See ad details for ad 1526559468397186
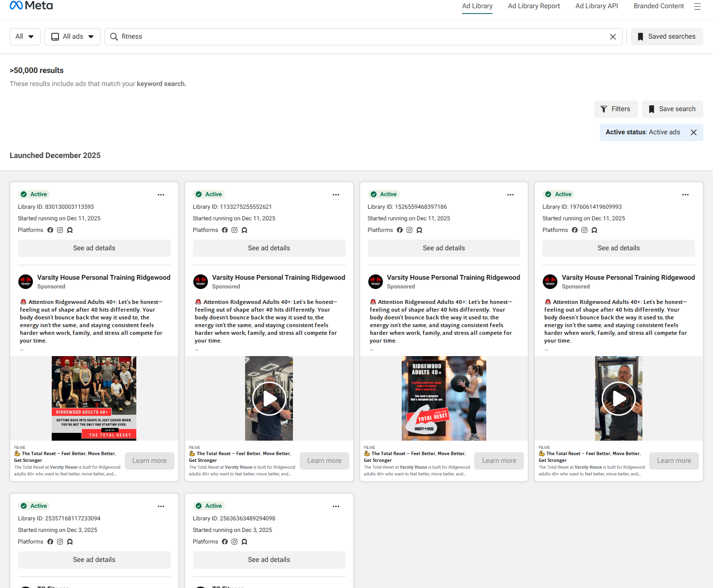The height and width of the screenshot is (588, 713). click(443, 248)
